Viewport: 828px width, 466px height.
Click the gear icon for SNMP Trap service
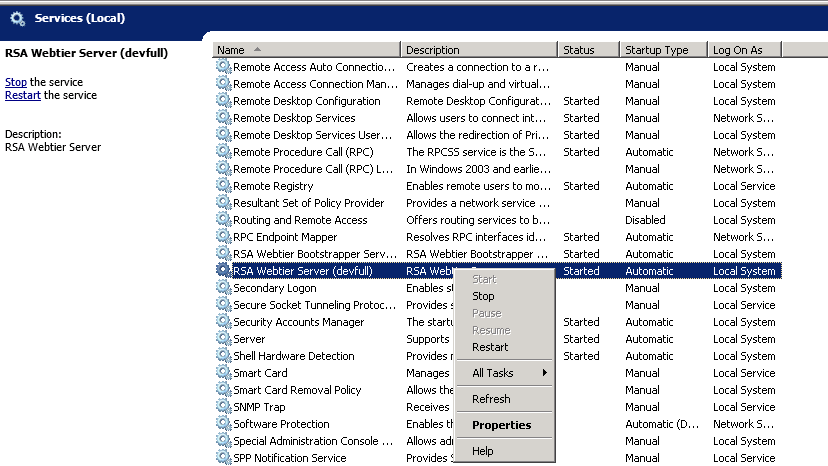(223, 407)
